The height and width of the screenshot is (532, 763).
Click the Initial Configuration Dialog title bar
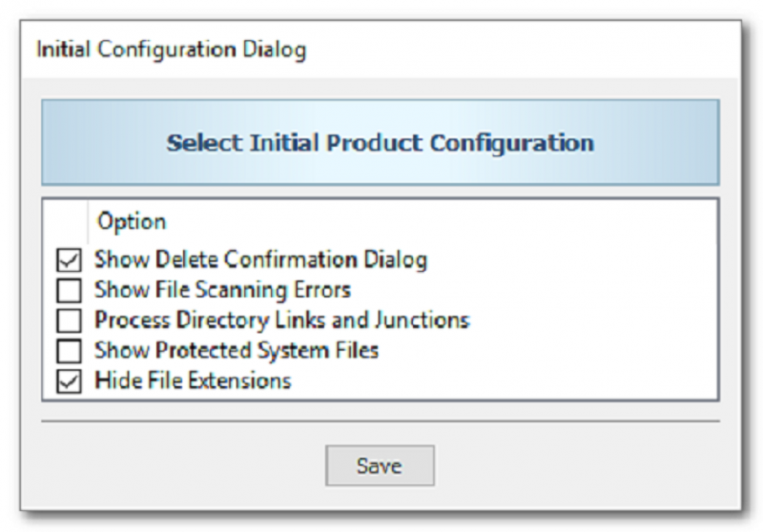click(x=380, y=49)
